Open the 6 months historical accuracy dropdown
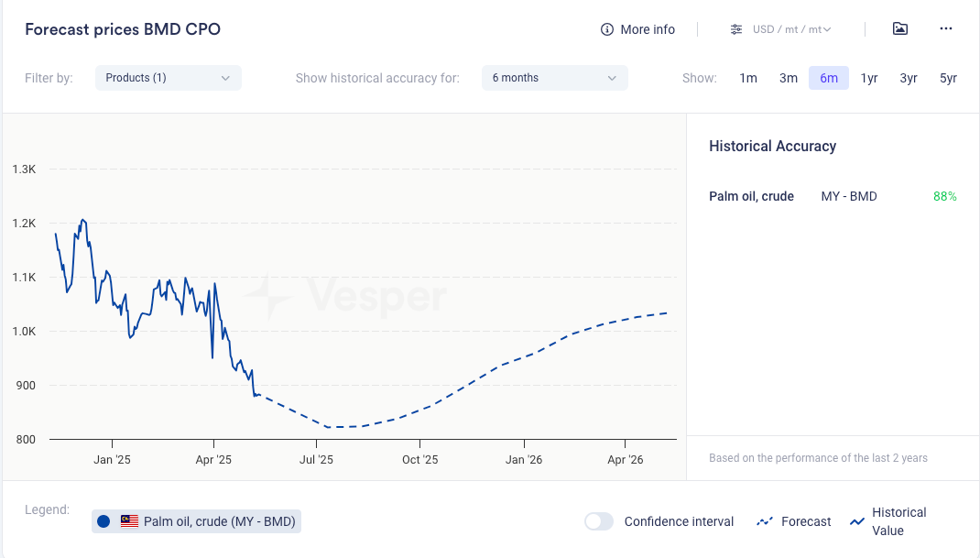Screen dimensions: 980x558 (x=554, y=78)
